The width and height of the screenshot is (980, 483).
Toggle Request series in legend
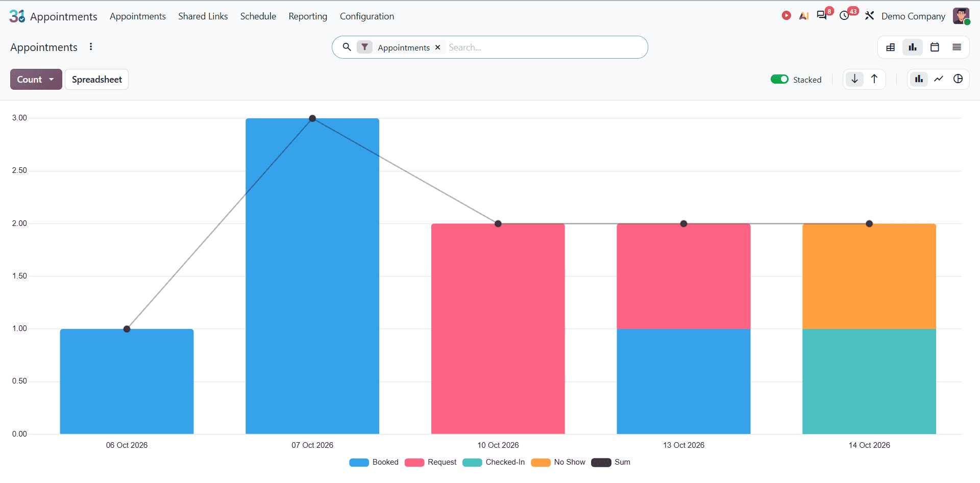click(430, 462)
